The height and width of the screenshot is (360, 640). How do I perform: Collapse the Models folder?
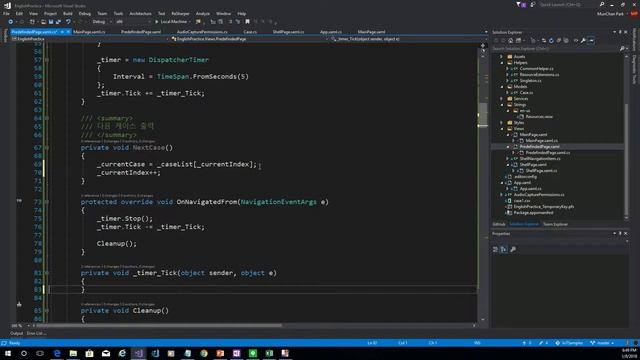click(x=502, y=87)
